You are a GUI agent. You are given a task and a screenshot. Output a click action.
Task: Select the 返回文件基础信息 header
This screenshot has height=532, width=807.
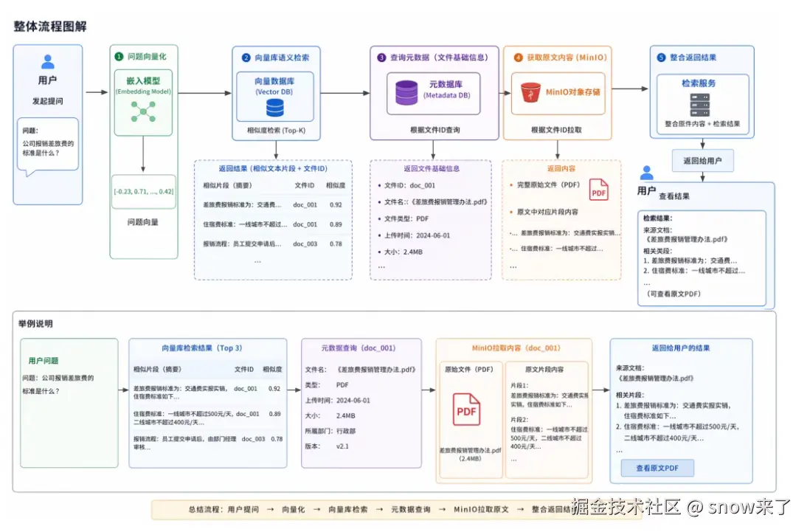(x=432, y=168)
